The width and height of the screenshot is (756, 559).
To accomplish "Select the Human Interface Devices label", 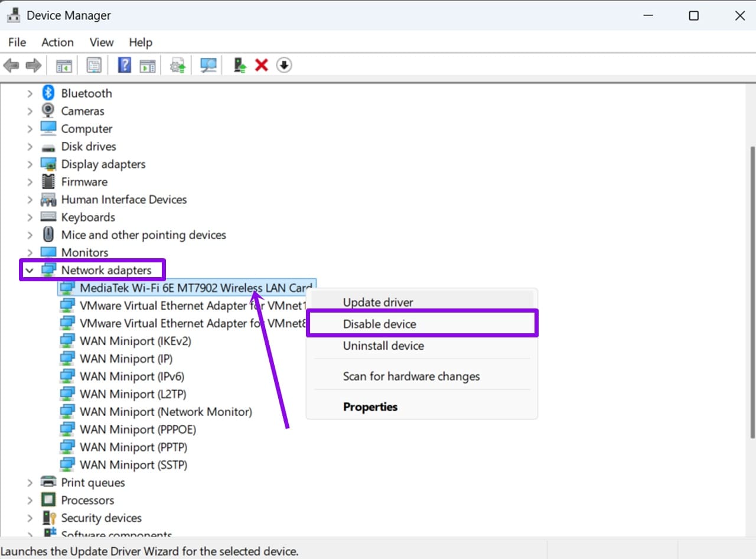I will pos(124,200).
